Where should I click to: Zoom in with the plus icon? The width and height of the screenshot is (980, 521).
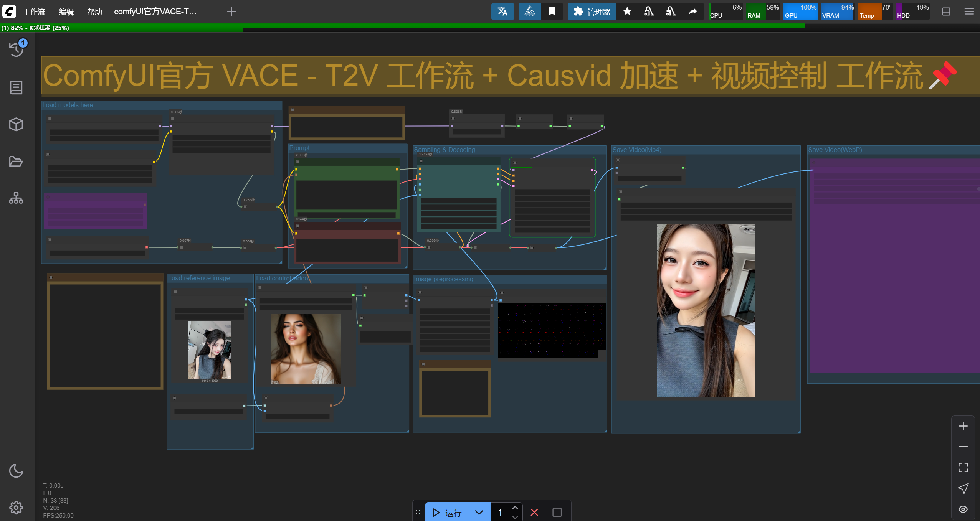coord(963,426)
